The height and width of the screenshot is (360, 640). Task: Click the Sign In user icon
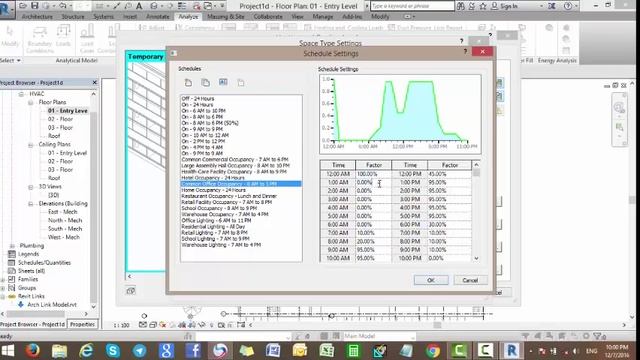click(494, 6)
